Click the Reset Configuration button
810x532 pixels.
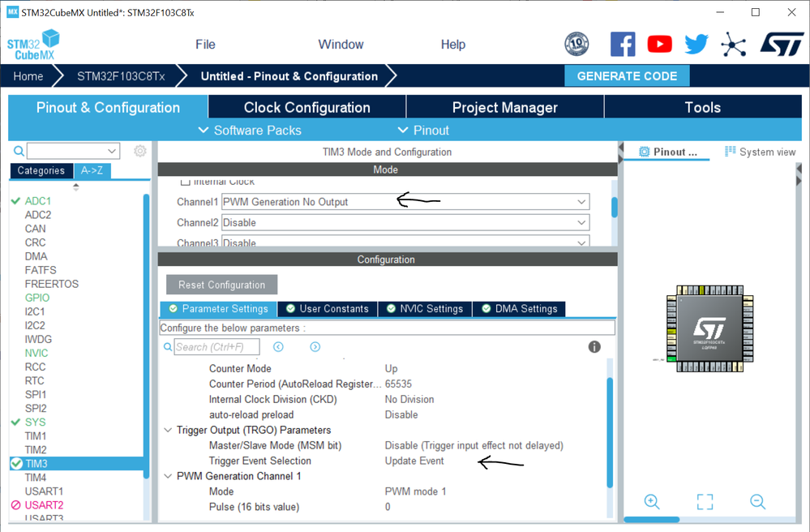[221, 285]
